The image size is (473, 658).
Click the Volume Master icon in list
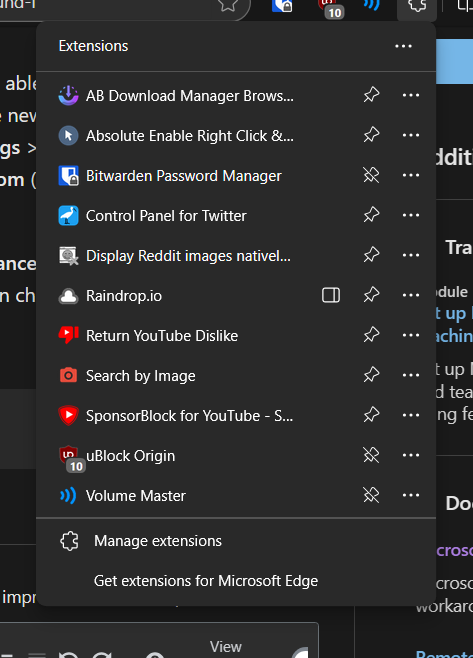tap(68, 496)
